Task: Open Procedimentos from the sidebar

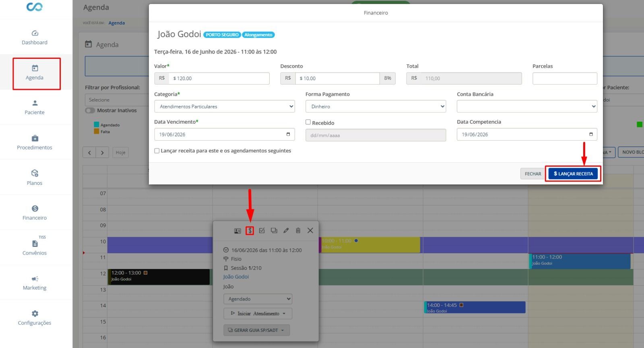Action: [35, 143]
